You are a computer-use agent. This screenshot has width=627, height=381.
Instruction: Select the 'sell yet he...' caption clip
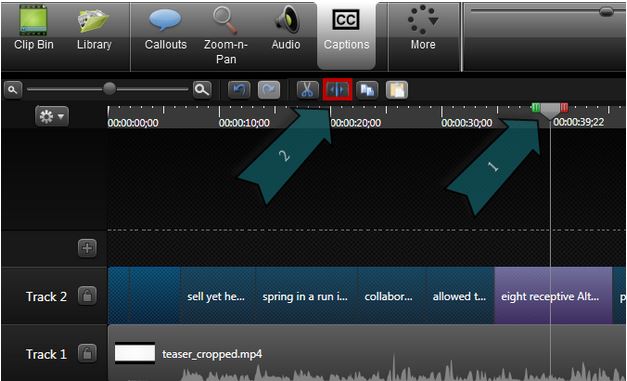coord(218,296)
